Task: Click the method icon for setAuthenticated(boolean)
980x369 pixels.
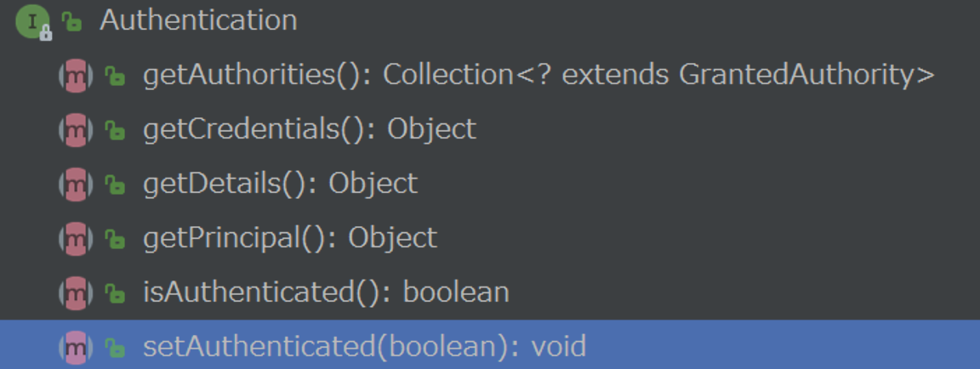Action: 76,347
